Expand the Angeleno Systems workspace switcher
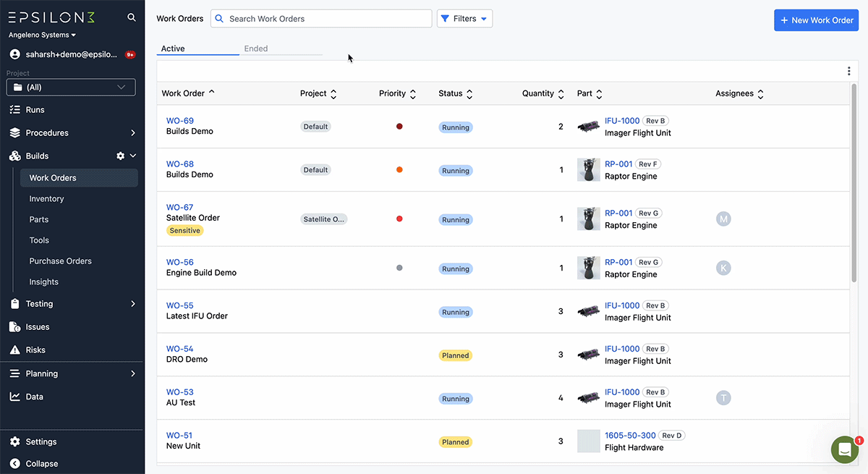Image resolution: width=868 pixels, height=474 pixels. pyautogui.click(x=42, y=35)
